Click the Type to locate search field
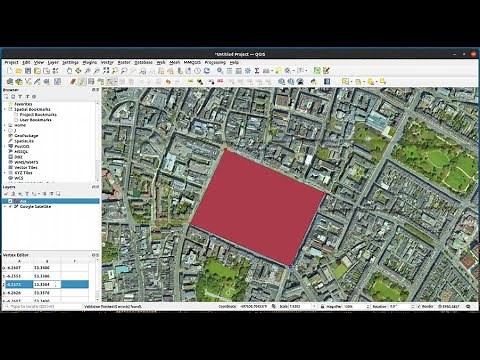This screenshot has height=360, width=480. [42, 306]
